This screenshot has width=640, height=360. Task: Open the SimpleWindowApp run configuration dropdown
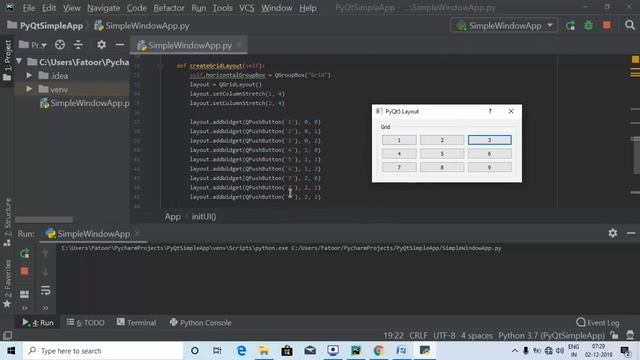pos(504,26)
